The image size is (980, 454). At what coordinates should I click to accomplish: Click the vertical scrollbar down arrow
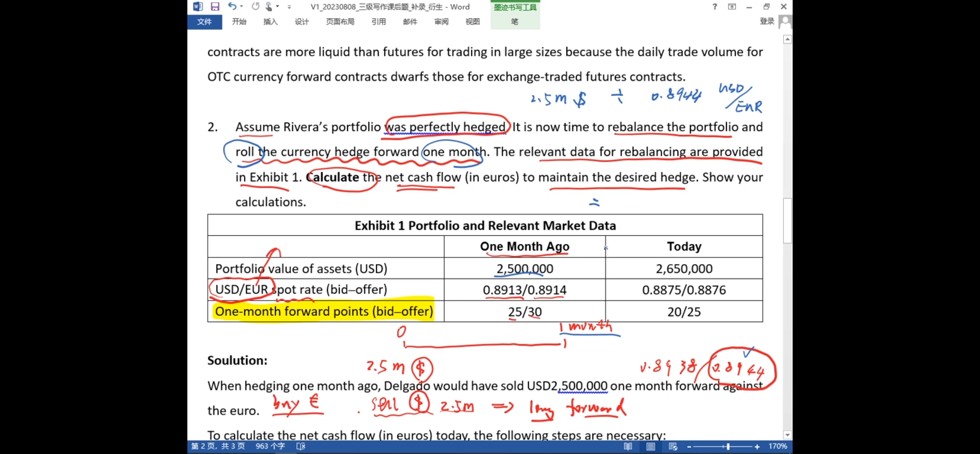787,435
